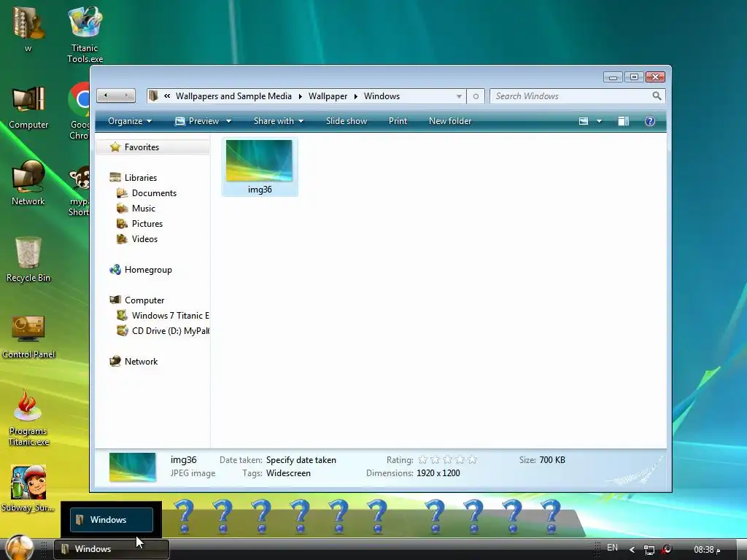
Task: Click the EN language indicator
Action: click(612, 548)
